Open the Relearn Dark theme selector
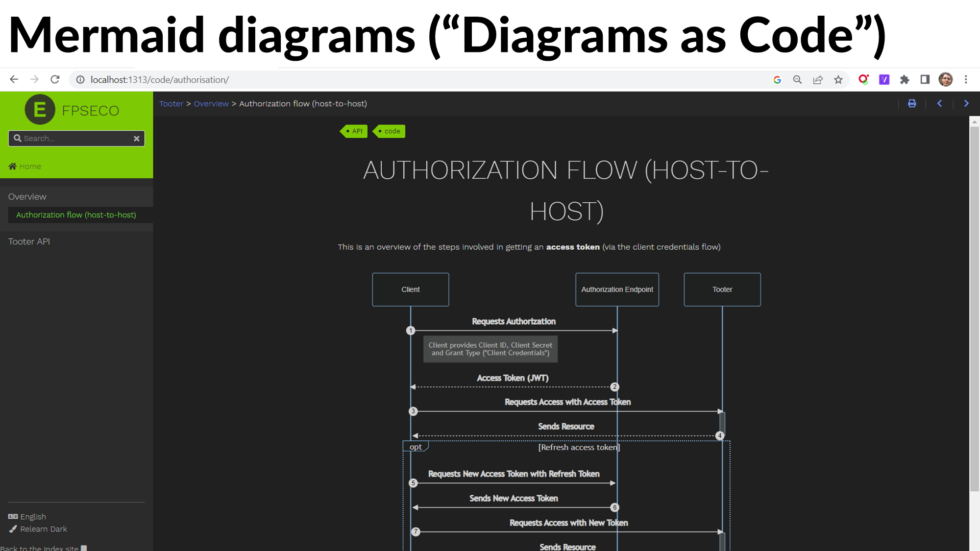 point(43,529)
